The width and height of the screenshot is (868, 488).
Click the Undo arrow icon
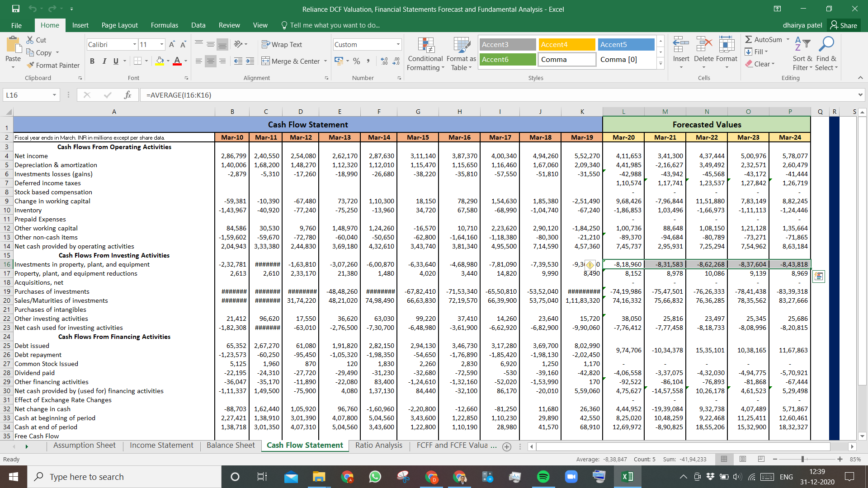pos(32,9)
